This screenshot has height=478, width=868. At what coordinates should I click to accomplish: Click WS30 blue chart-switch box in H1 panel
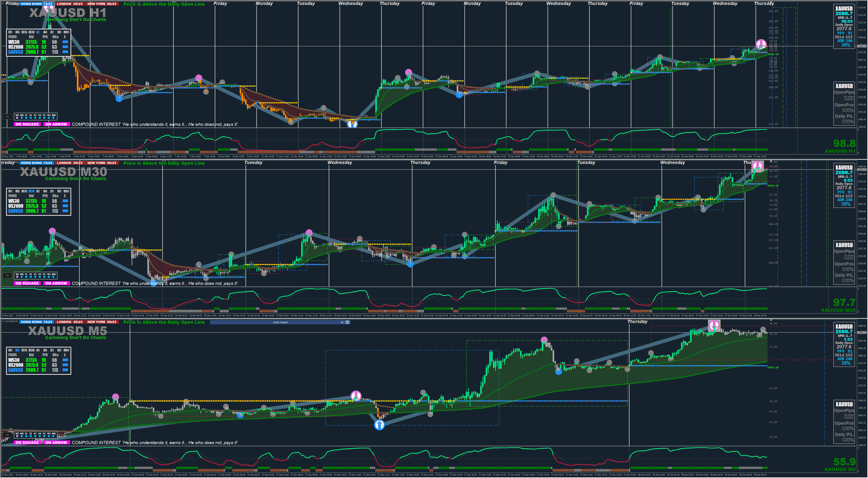(65, 42)
